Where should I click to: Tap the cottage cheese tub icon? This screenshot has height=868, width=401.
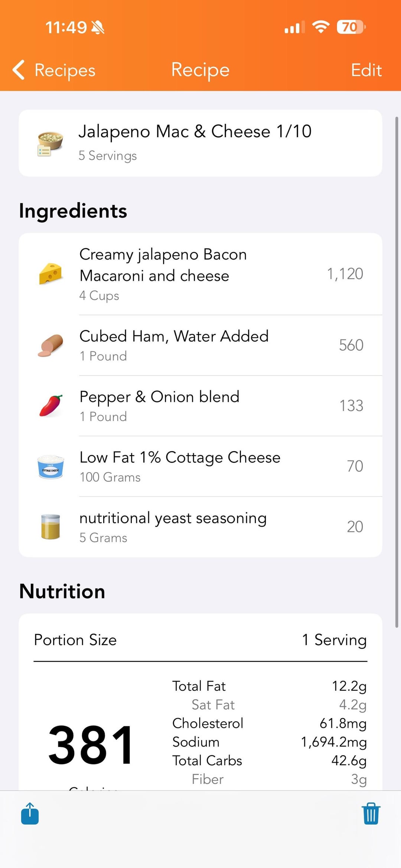50,466
